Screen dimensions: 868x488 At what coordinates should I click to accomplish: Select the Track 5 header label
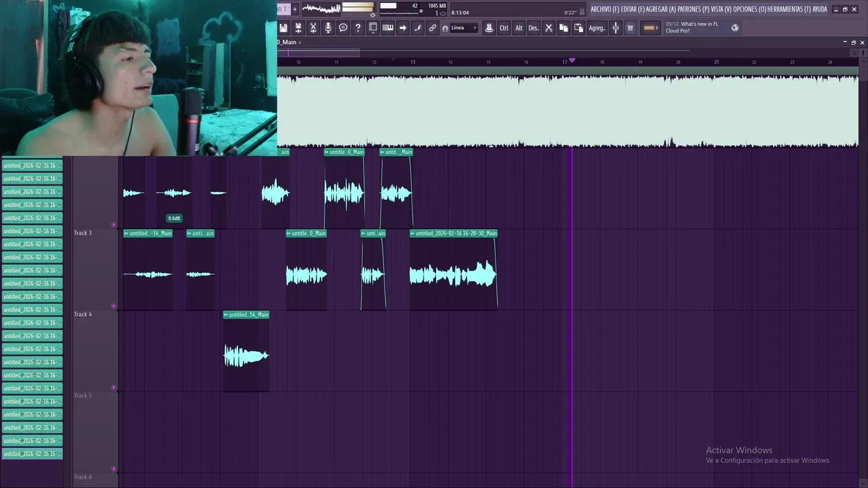pyautogui.click(x=83, y=396)
